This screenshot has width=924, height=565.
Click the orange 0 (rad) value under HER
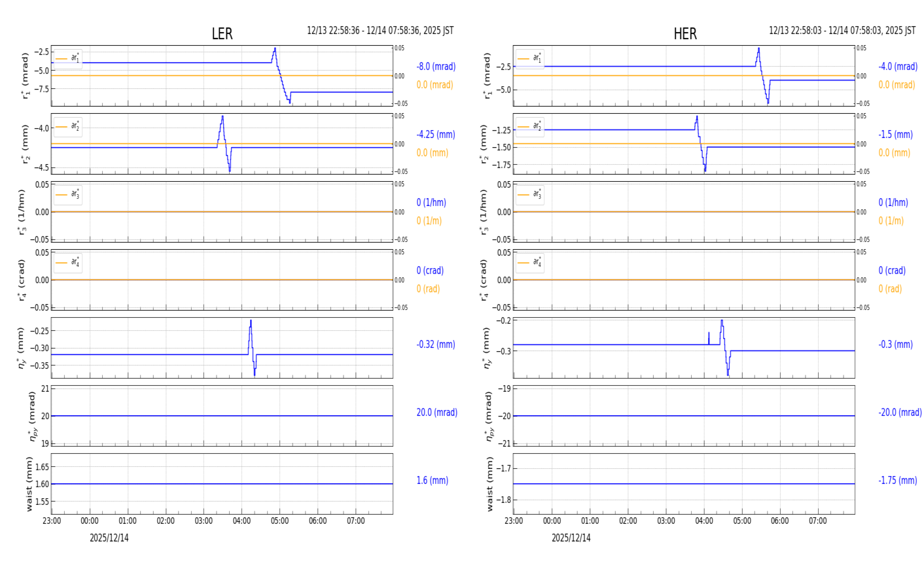(891, 289)
